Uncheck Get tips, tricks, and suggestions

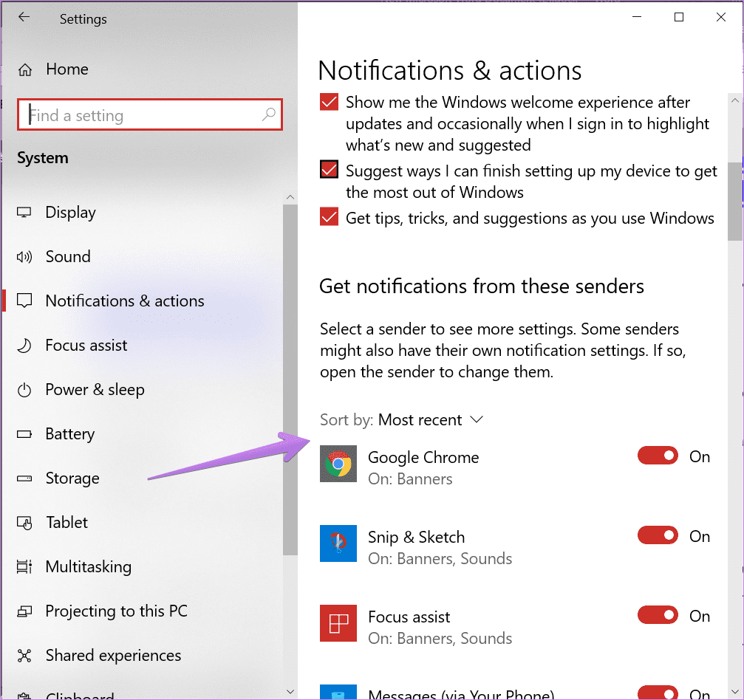[x=329, y=217]
